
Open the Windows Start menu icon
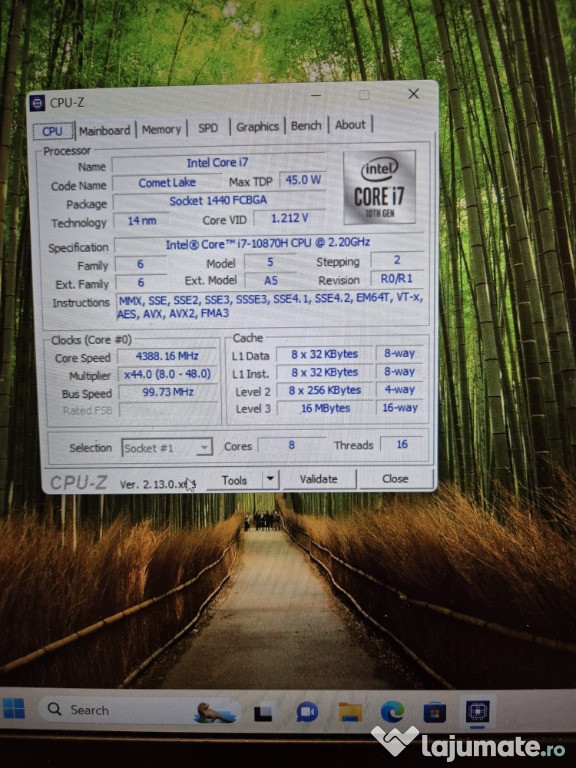13,708
